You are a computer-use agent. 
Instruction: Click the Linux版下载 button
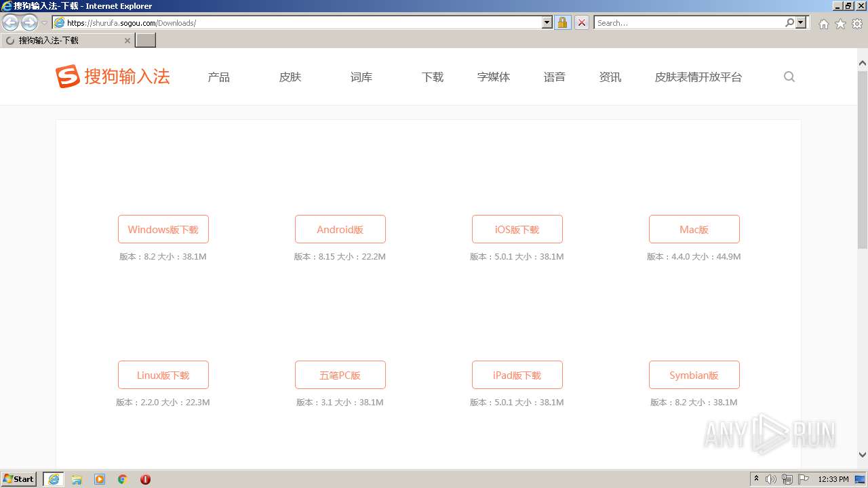coord(163,375)
